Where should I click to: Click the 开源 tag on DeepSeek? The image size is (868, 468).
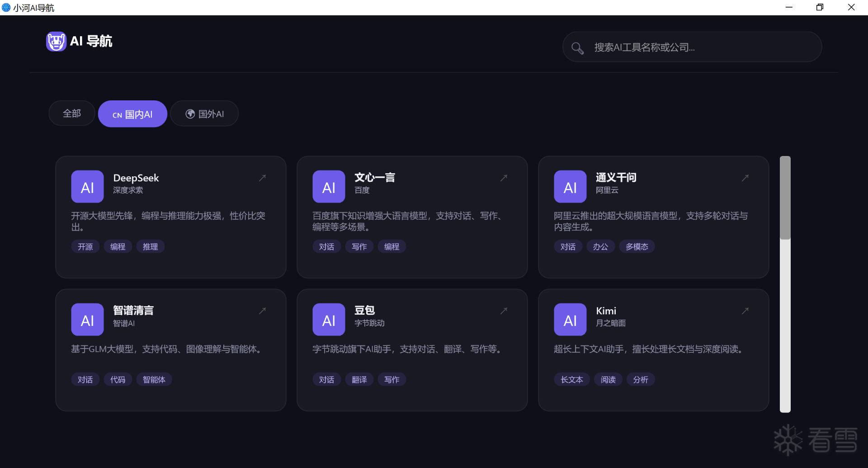[x=85, y=246]
